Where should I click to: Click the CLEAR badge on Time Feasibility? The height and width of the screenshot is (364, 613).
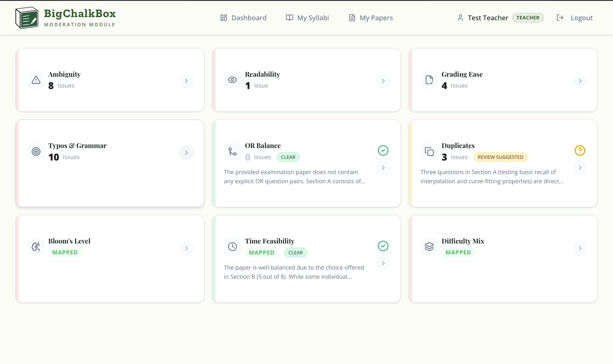(295, 252)
